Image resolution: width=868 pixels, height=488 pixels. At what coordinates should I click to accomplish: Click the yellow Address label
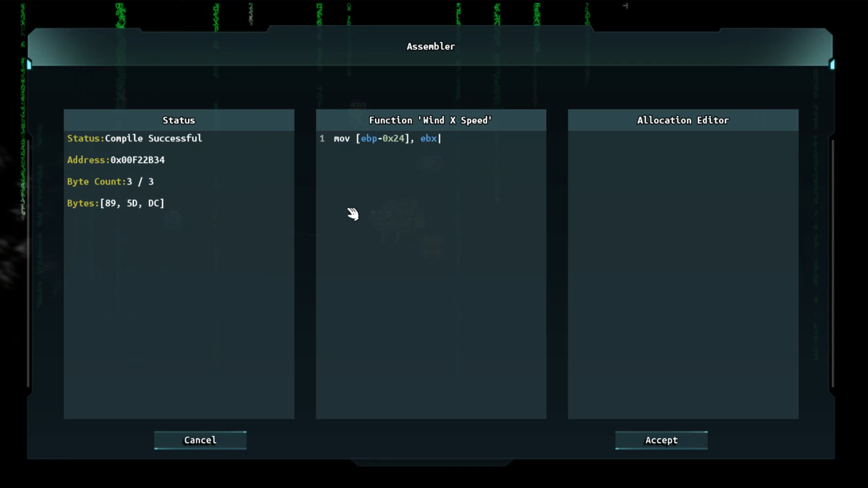point(88,160)
